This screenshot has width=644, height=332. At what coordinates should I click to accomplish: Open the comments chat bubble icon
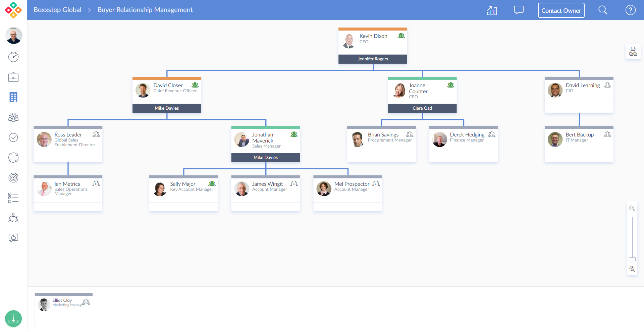coord(519,10)
